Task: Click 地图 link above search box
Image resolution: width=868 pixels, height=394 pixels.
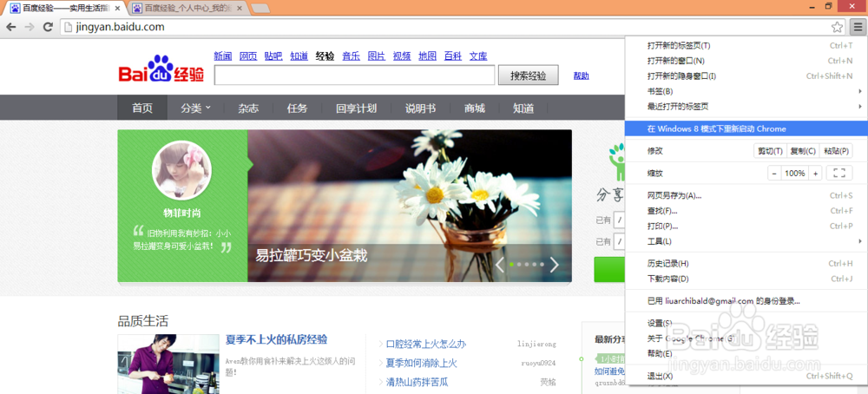Action: tap(427, 56)
